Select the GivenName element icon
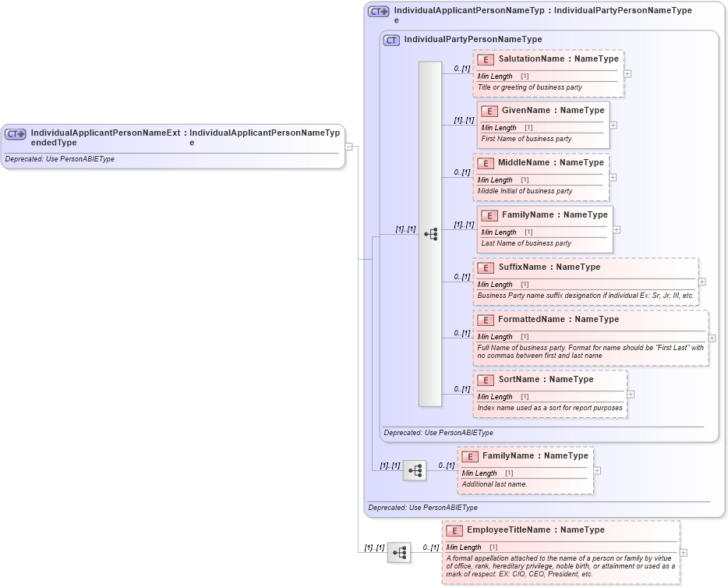 coord(489,110)
